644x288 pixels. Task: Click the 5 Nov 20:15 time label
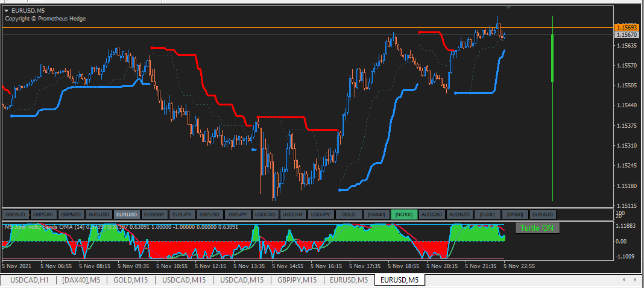(442, 266)
